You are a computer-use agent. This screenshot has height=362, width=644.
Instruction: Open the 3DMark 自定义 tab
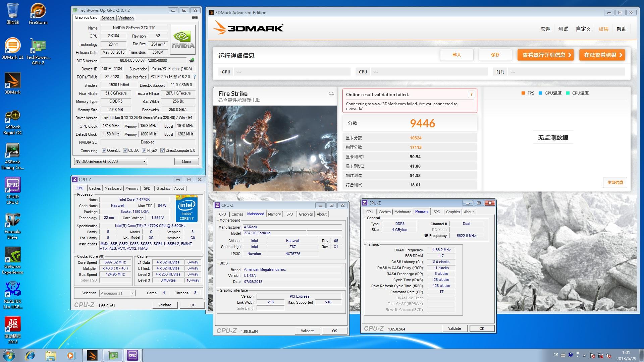(x=583, y=29)
